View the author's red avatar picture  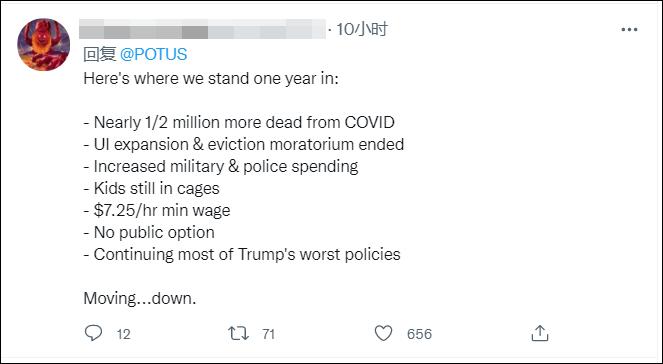[44, 44]
